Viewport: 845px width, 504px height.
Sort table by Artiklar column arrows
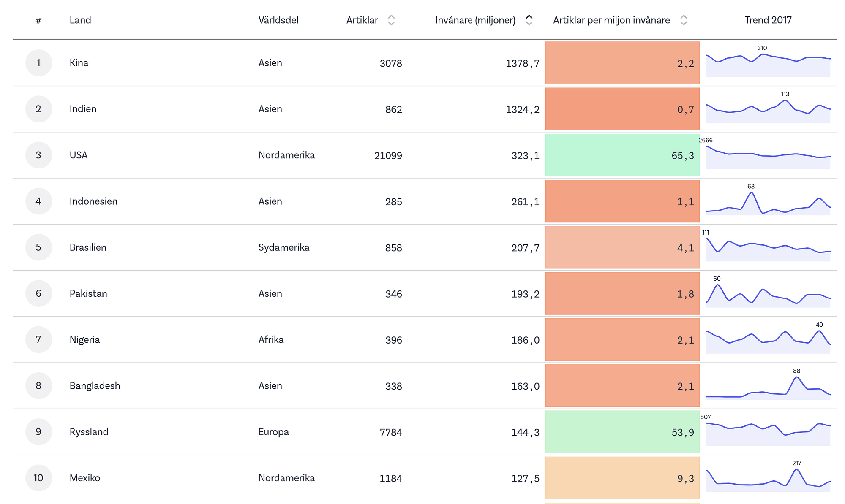(391, 20)
